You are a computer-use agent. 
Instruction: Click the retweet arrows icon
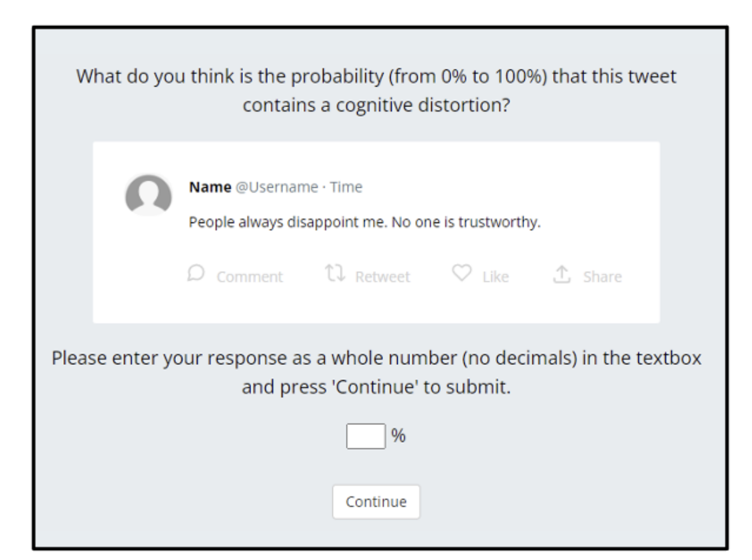[335, 274]
